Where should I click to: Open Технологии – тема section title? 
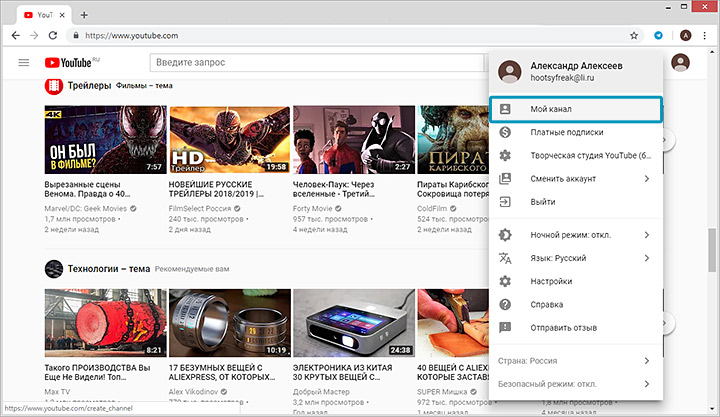109,269
